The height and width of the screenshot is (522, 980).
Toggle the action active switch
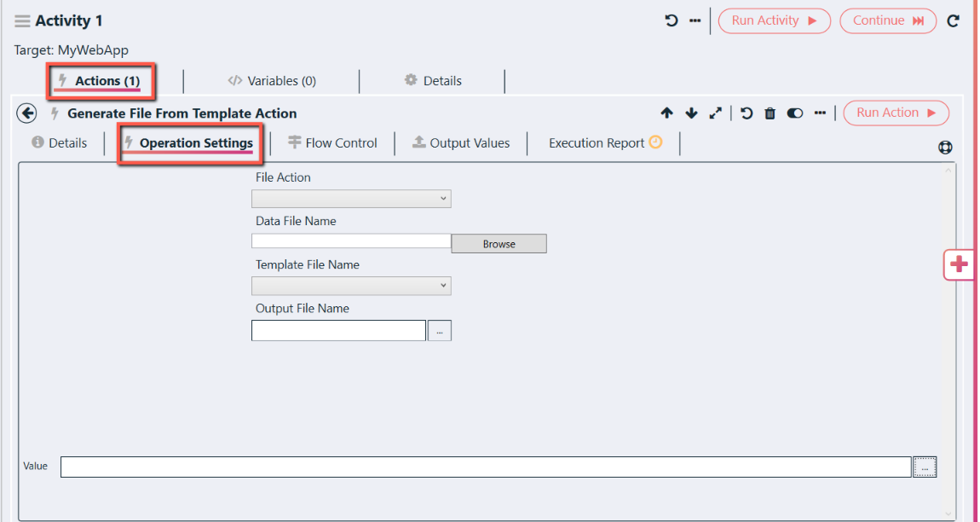pyautogui.click(x=795, y=113)
